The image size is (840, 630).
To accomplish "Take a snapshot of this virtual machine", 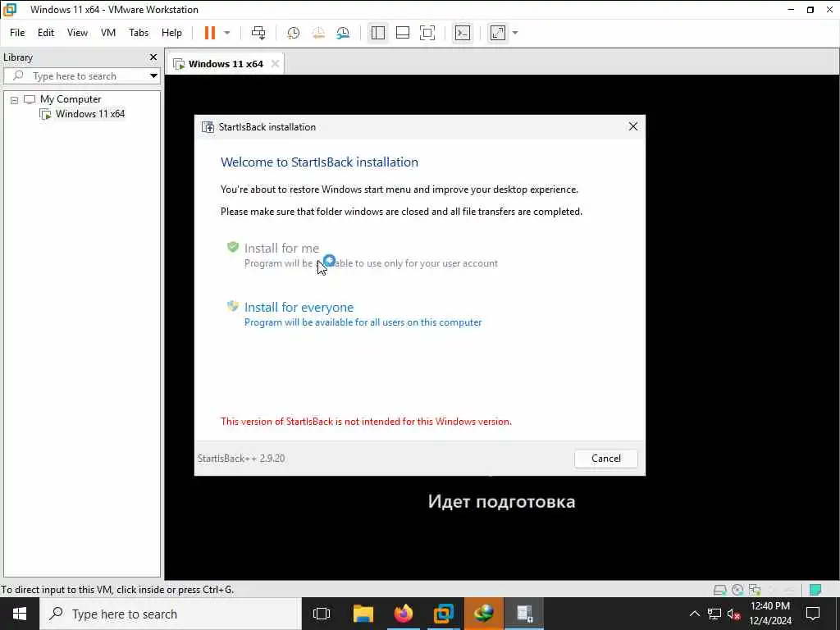I will 293,33.
